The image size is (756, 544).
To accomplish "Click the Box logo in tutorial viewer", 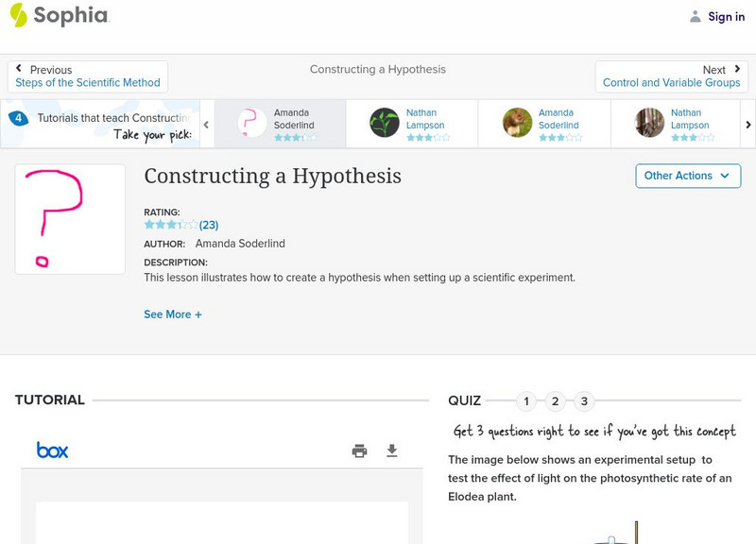I will [x=52, y=450].
